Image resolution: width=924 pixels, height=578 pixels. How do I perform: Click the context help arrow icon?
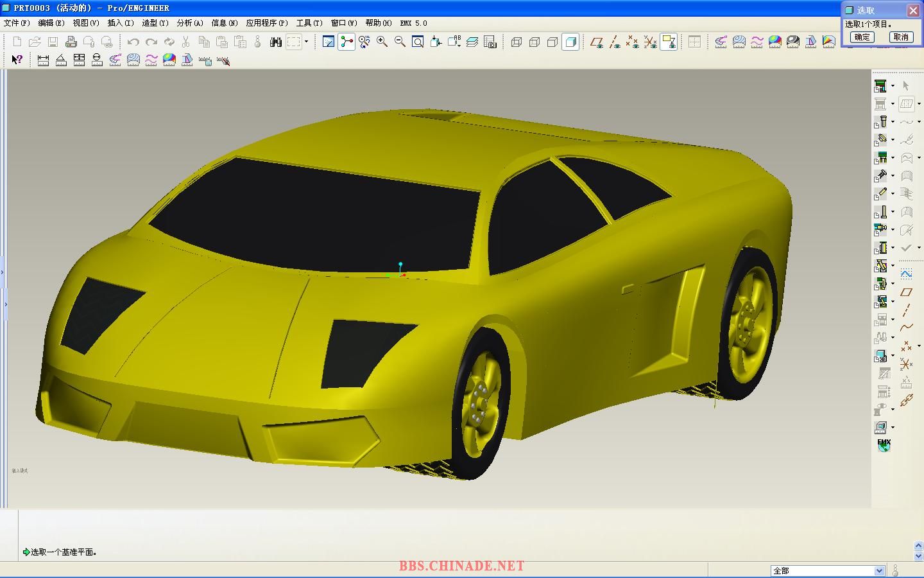[17, 60]
